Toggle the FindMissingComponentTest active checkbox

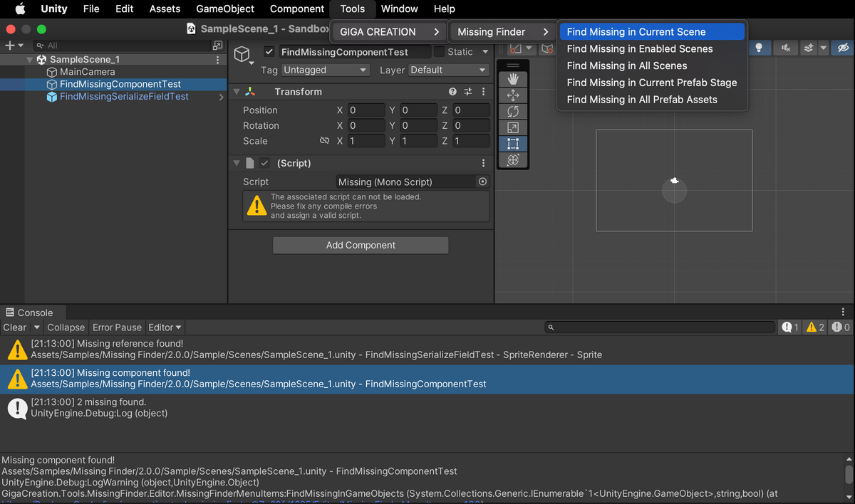pyautogui.click(x=269, y=51)
